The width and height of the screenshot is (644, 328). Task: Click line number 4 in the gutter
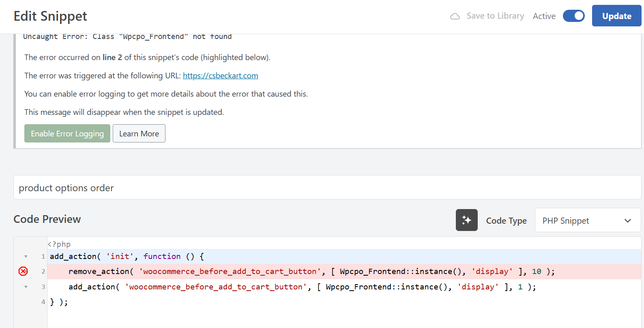coord(43,302)
